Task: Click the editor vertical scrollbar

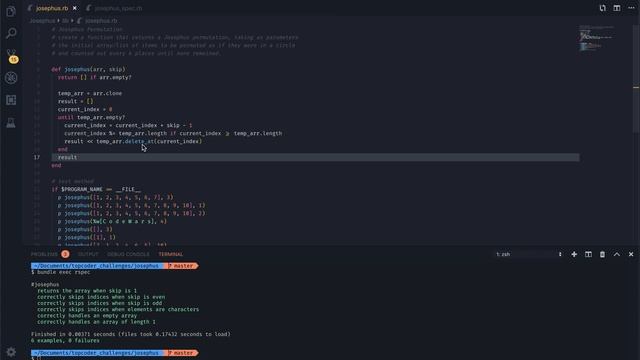Action: pyautogui.click(x=636, y=78)
